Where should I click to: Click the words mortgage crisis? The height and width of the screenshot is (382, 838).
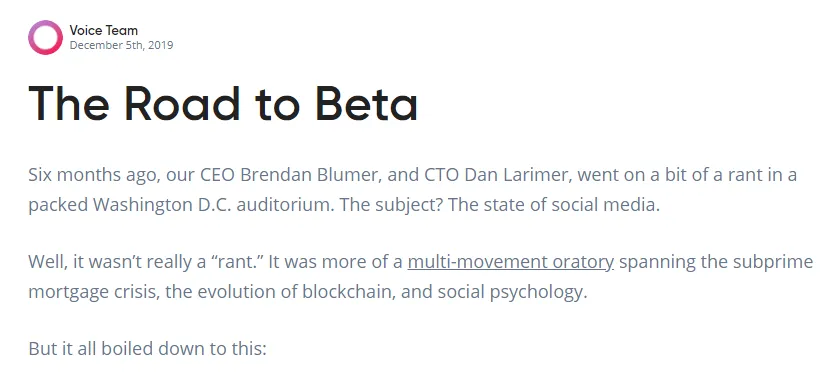pos(94,292)
